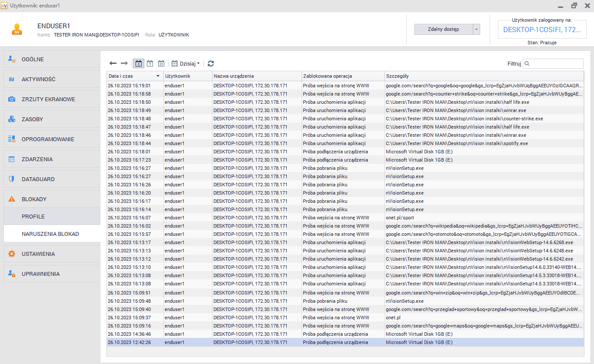This screenshot has height=364, width=594.
Task: Open the Ogólne section
Action: point(52,60)
